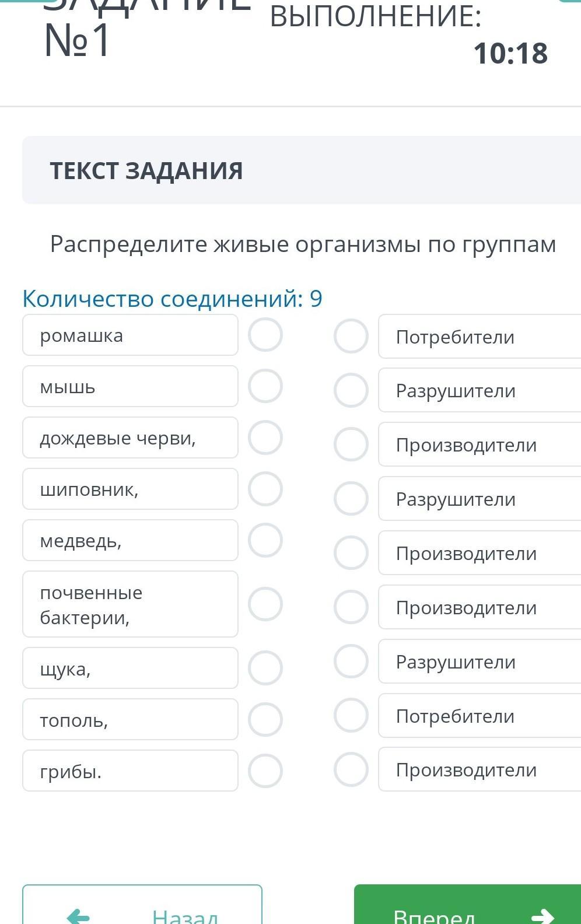Select the circle for почвенные бактерии
The image size is (581, 924).
tap(265, 604)
